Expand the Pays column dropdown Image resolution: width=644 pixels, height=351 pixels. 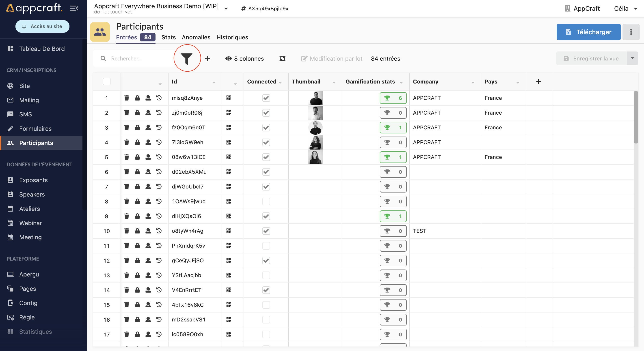(518, 82)
